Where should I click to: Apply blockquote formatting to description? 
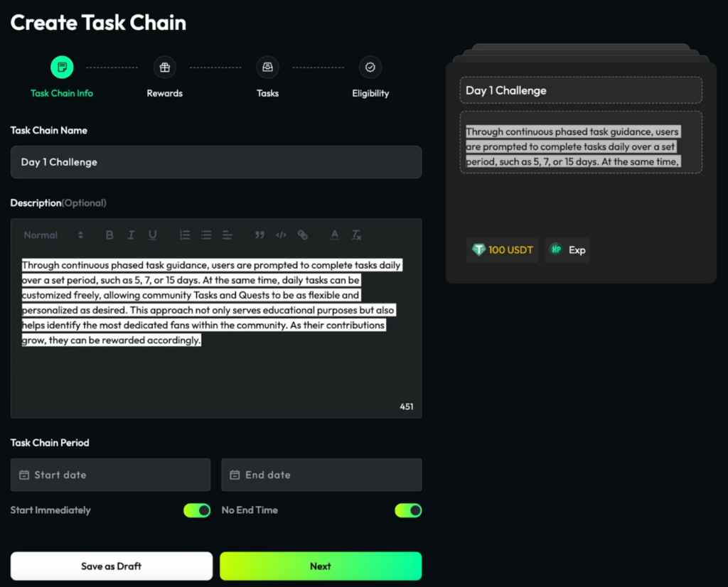pyautogui.click(x=259, y=235)
